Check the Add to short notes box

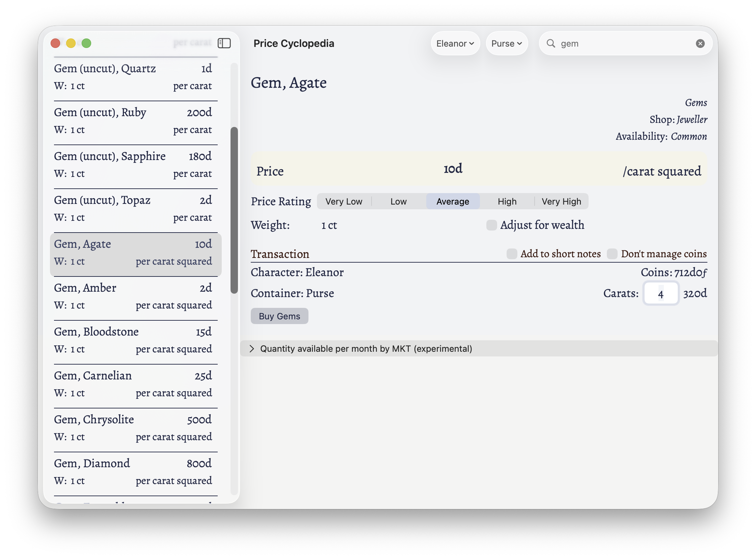(511, 254)
